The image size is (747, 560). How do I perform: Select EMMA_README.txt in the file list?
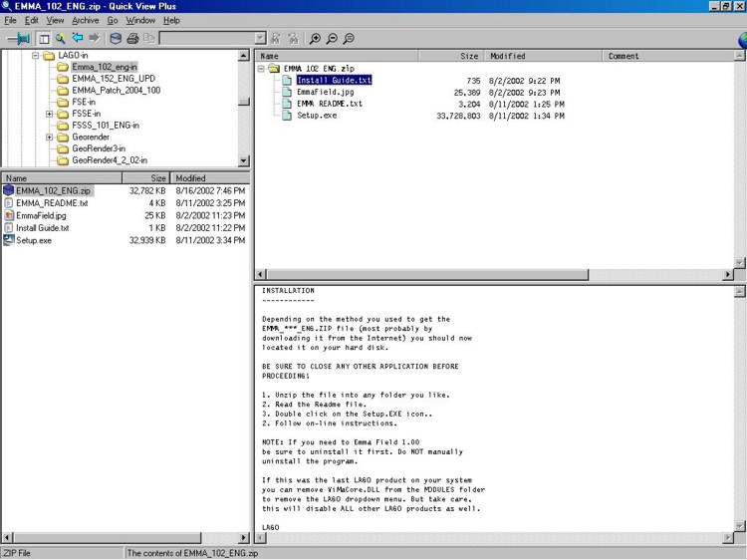click(52, 203)
